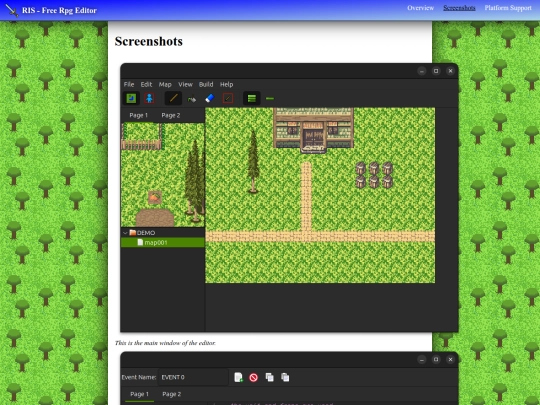Open the Build menu

[206, 84]
